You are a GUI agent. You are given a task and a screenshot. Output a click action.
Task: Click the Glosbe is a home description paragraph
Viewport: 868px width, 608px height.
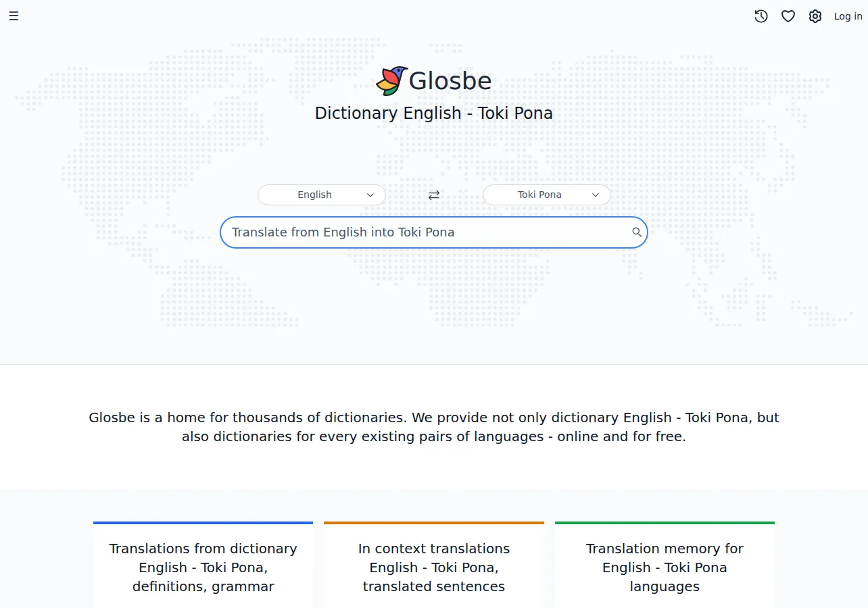[x=434, y=427]
